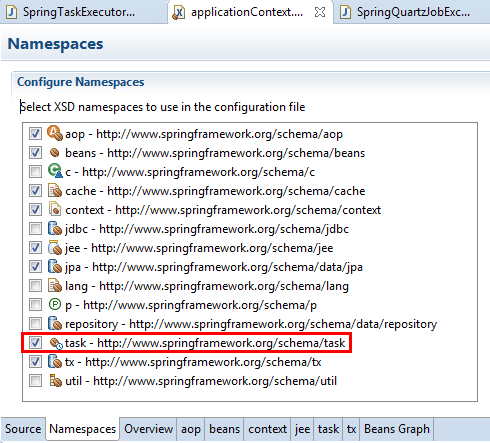Open the task bottom tab
Image resolution: width=490 pixels, height=443 pixels.
pyautogui.click(x=328, y=429)
